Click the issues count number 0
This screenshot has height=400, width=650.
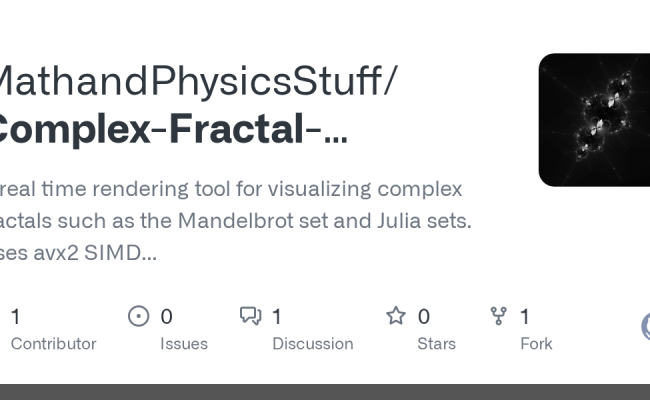coord(167,317)
